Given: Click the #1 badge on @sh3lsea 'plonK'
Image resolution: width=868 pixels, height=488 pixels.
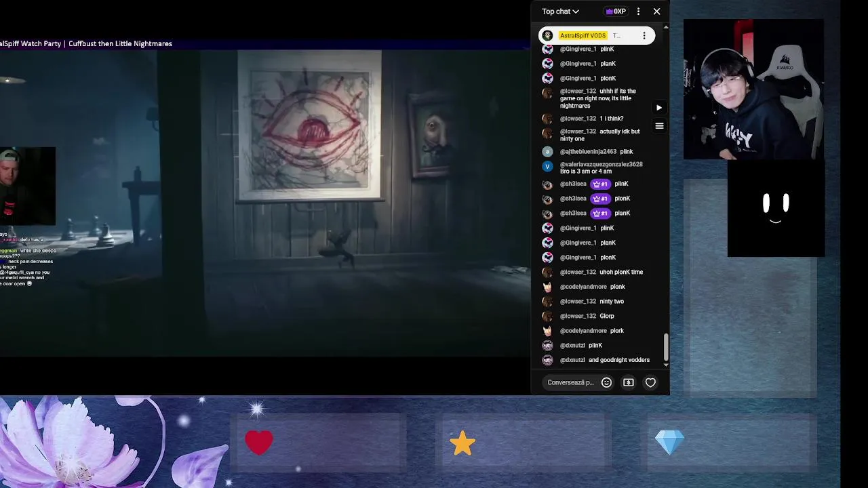Looking at the screenshot, I should coord(600,199).
